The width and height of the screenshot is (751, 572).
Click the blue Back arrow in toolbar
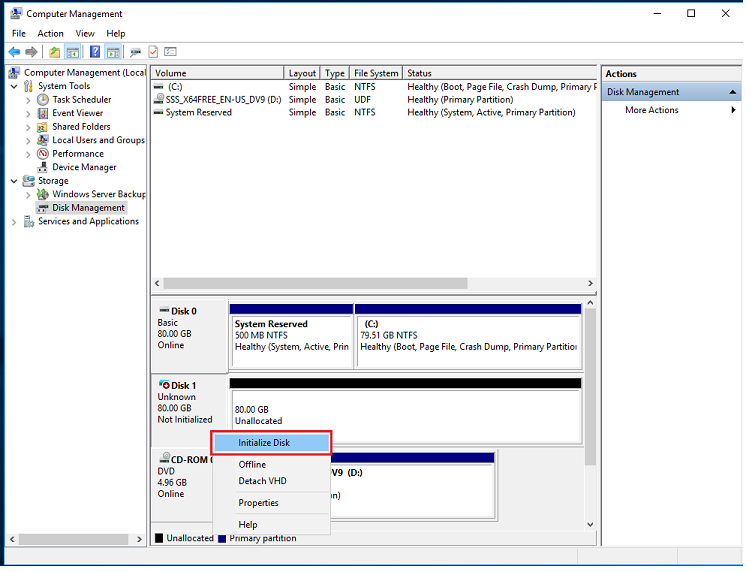(x=14, y=52)
